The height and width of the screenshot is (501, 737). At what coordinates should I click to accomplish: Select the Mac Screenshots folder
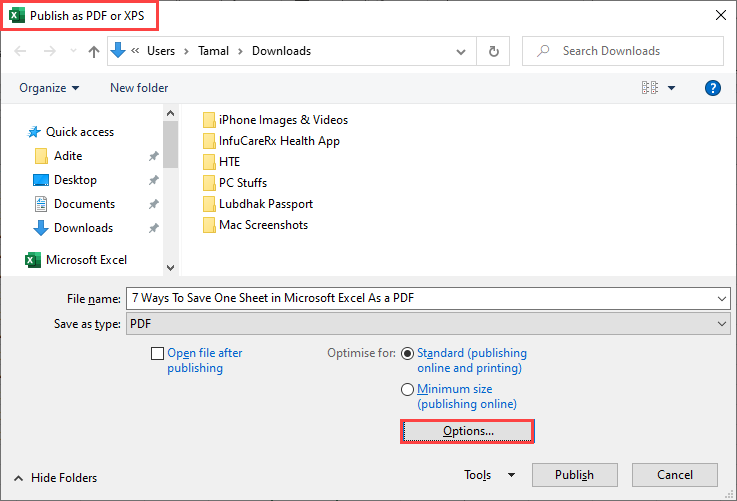(x=255, y=225)
